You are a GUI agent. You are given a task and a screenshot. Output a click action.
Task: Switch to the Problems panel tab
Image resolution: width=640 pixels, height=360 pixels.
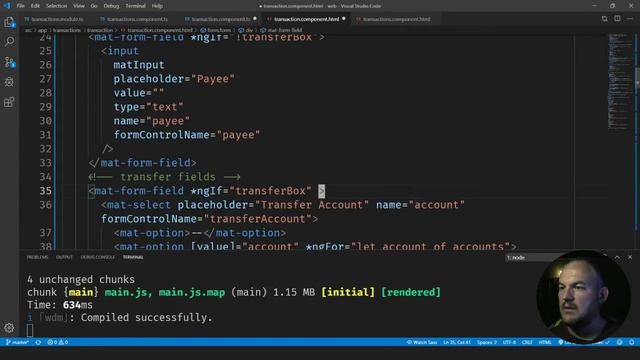pos(37,257)
